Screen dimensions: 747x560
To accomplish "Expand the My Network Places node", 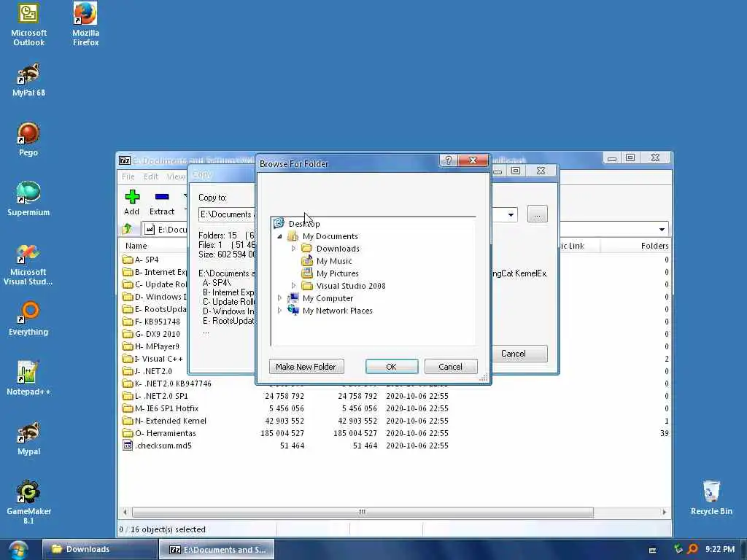I will tap(279, 311).
